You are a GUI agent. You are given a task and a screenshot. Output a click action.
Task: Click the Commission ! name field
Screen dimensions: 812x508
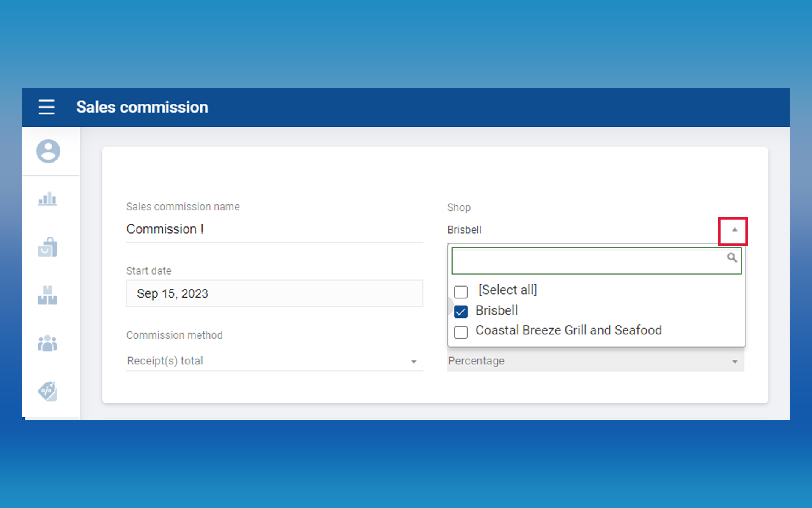click(x=274, y=229)
